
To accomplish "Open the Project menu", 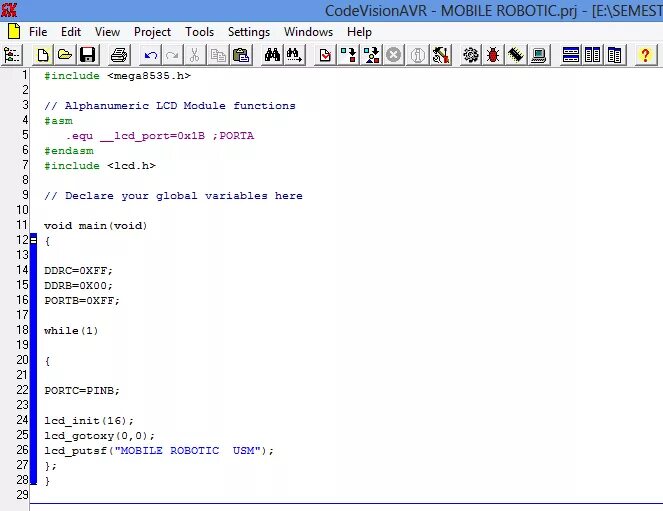I will pyautogui.click(x=152, y=32).
